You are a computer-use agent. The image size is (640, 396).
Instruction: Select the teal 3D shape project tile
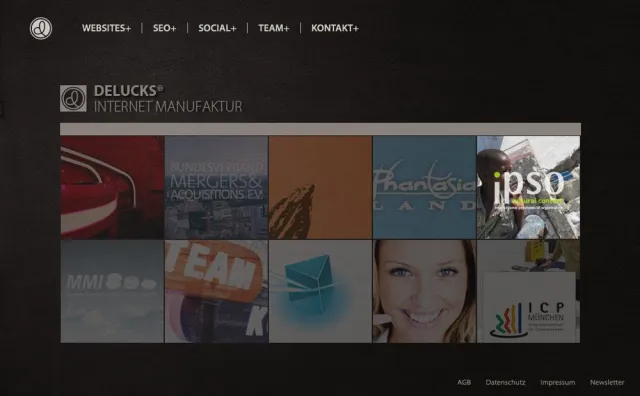pyautogui.click(x=320, y=291)
